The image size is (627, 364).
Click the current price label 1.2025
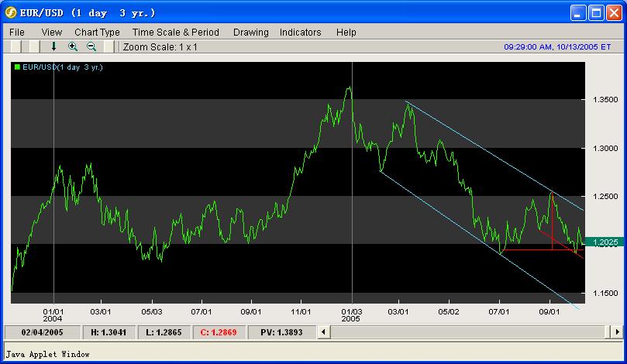605,242
